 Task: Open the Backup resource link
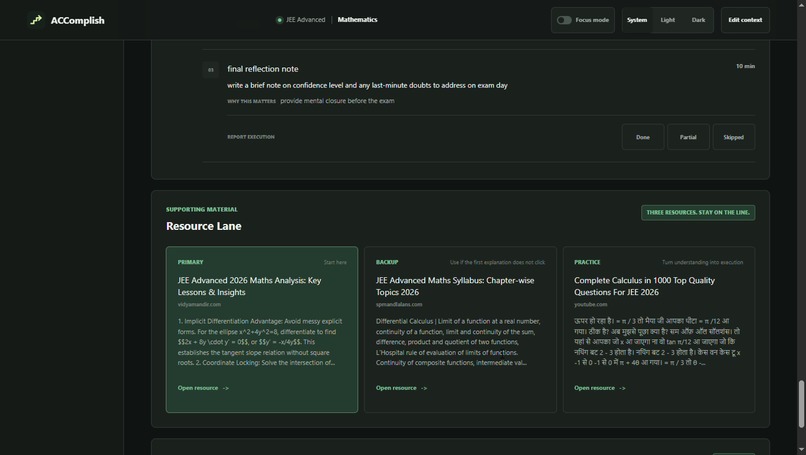click(x=401, y=388)
